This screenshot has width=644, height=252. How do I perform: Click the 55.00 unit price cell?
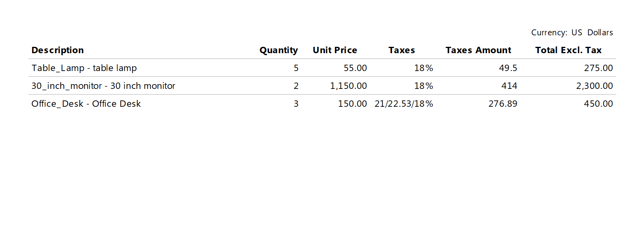coord(355,68)
